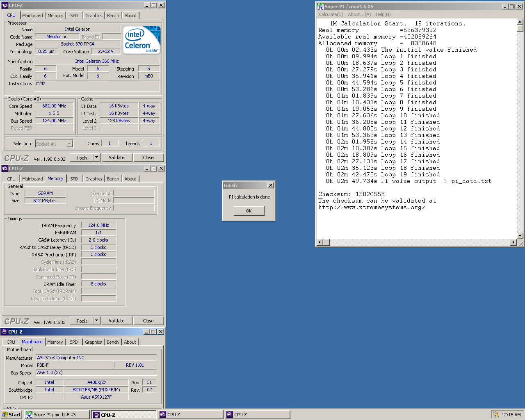Click Super PI vertical scrollbar up arrow
Image resolution: width=525 pixels, height=420 pixels.
520,22
